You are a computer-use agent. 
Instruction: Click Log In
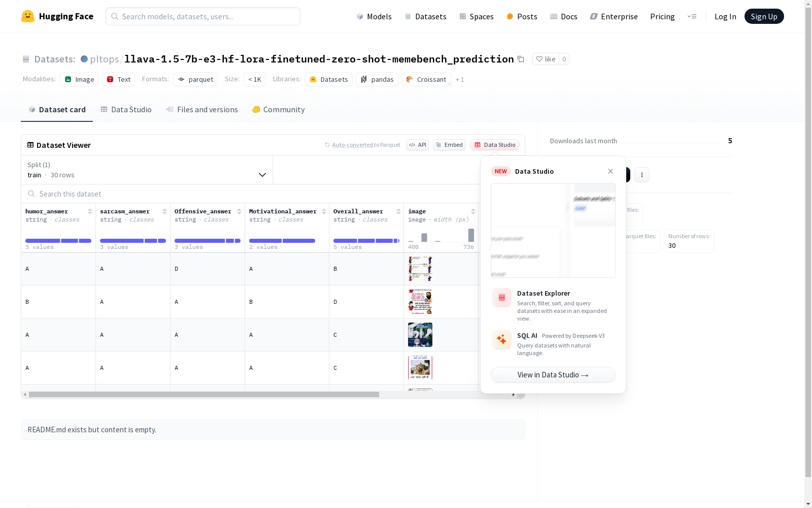(725, 16)
